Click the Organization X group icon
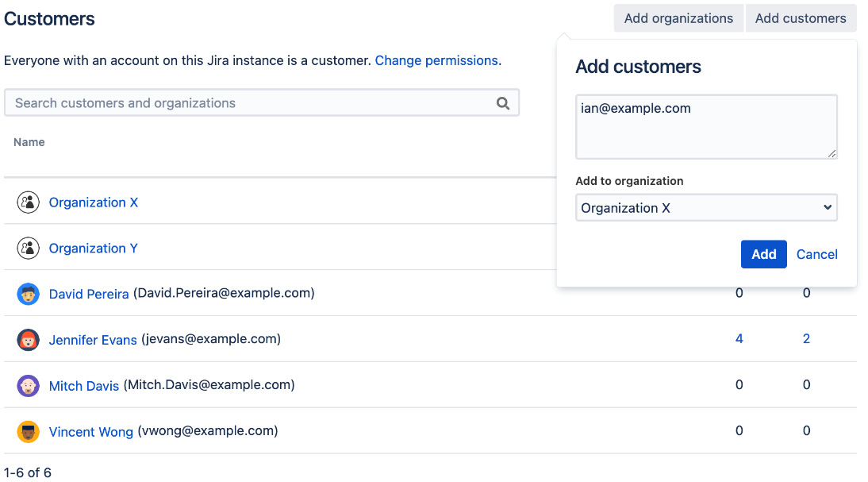 pyautogui.click(x=28, y=202)
